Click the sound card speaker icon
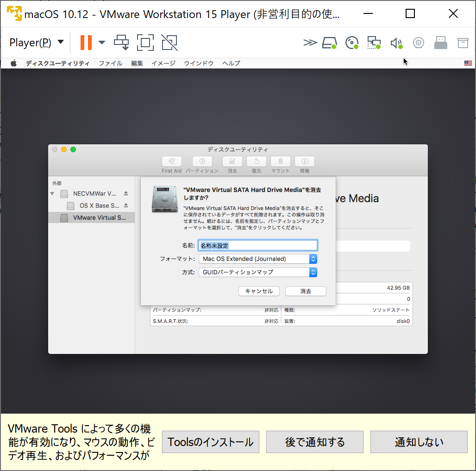 396,43
